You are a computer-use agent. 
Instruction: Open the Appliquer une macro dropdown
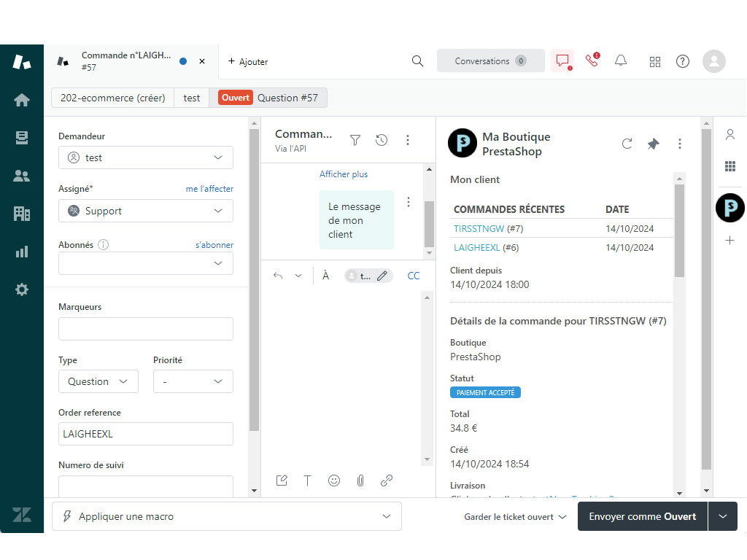(x=227, y=516)
